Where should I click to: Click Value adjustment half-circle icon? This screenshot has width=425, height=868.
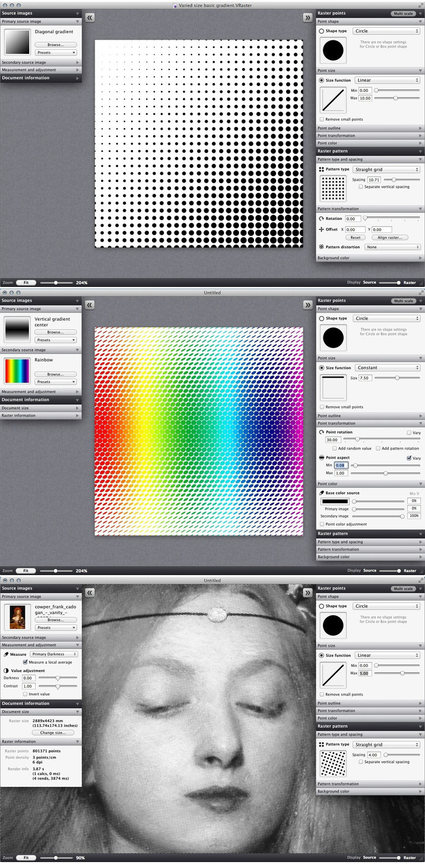(x=6, y=671)
